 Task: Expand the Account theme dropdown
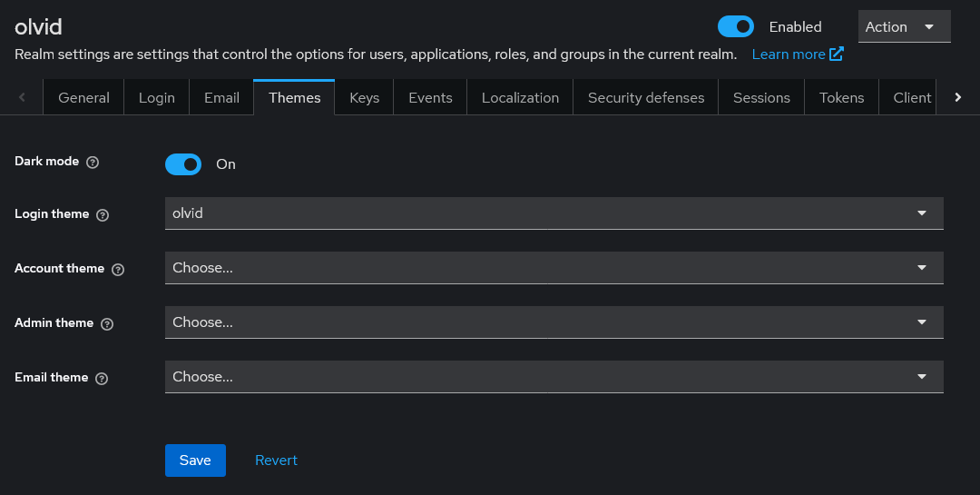554,268
